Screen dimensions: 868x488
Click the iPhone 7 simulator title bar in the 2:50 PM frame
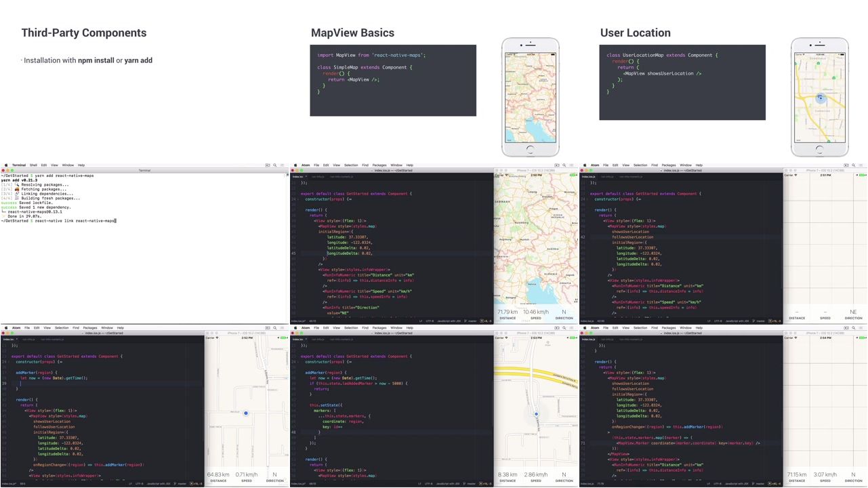pos(536,170)
